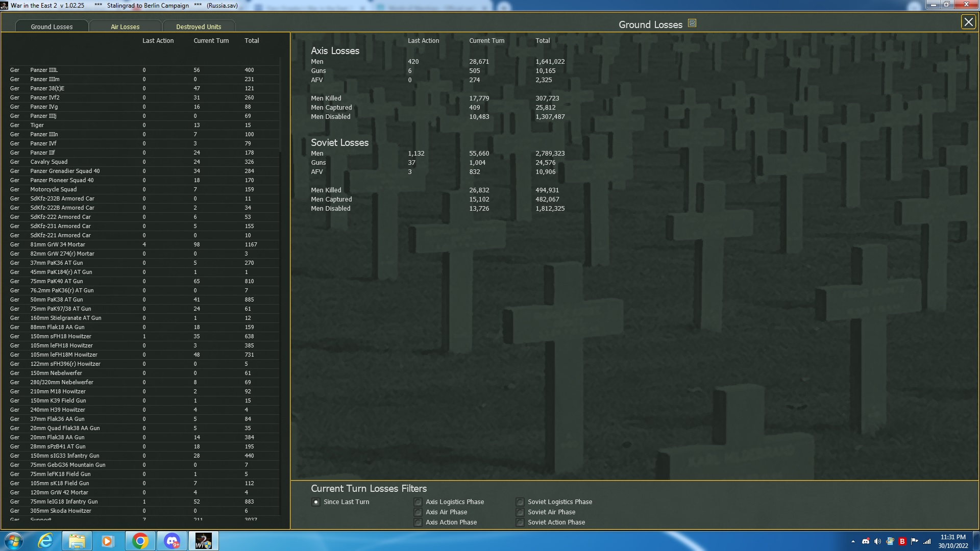Launch Google Chrome from the taskbar
Image resolution: width=980 pixels, height=551 pixels.
[x=140, y=541]
